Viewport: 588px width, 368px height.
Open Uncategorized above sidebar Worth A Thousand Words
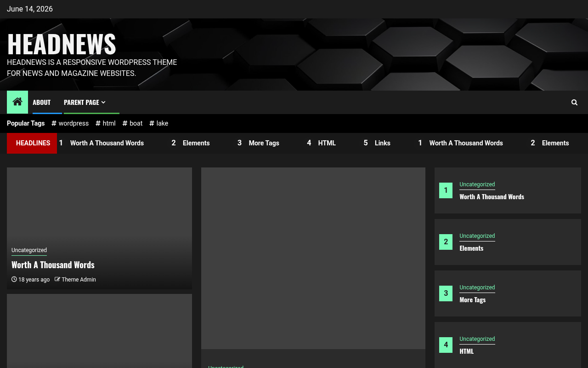pos(477,184)
